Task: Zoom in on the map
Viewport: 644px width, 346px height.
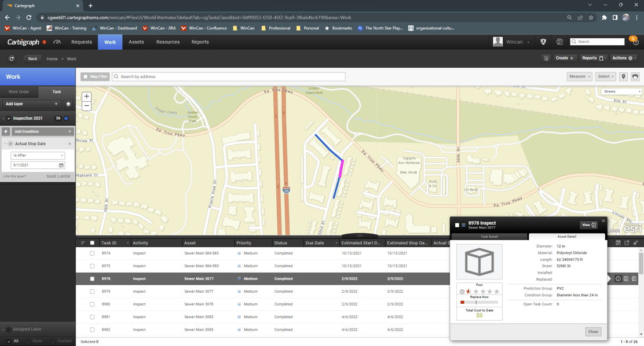Action: click(x=86, y=96)
